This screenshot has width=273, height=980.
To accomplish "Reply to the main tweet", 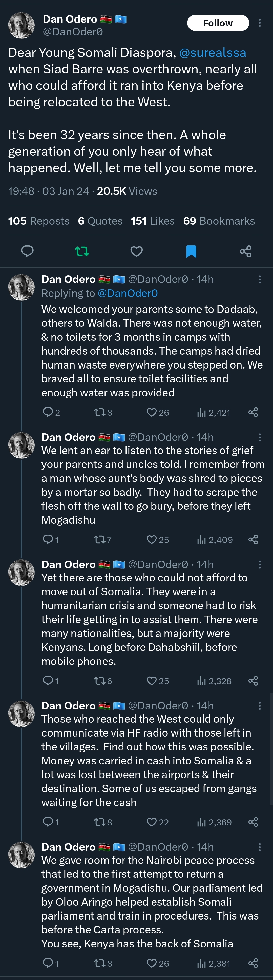I will pos(27,251).
